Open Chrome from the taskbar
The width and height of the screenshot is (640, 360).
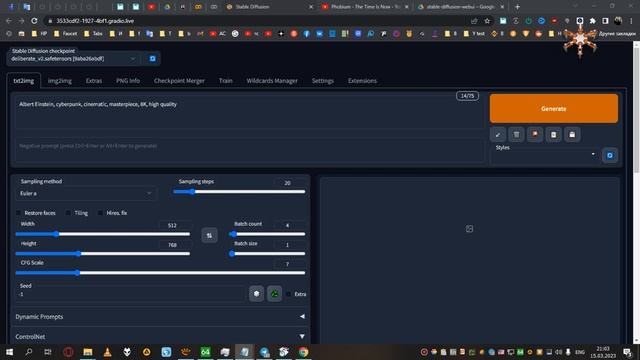(303, 352)
